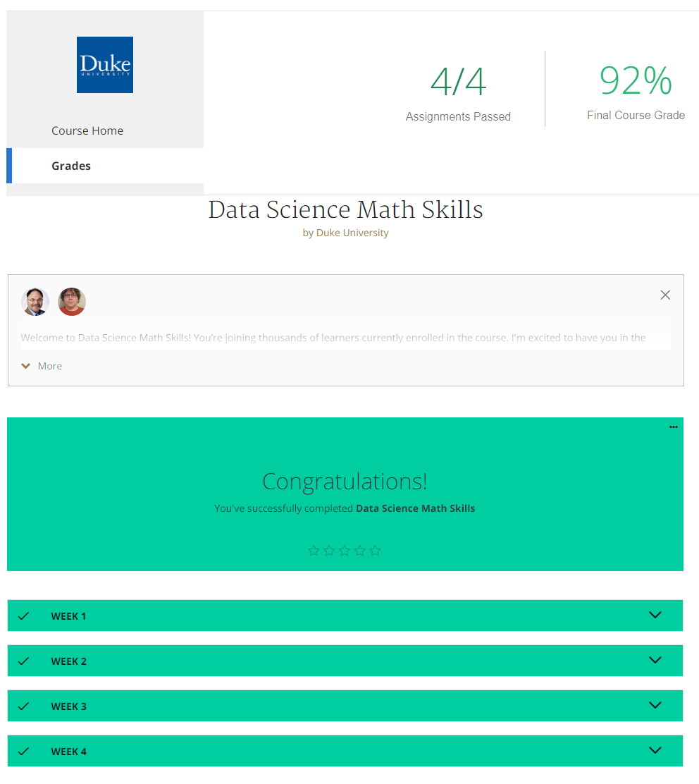699x784 pixels.
Task: Select the Grades sidebar item
Action: tap(71, 166)
